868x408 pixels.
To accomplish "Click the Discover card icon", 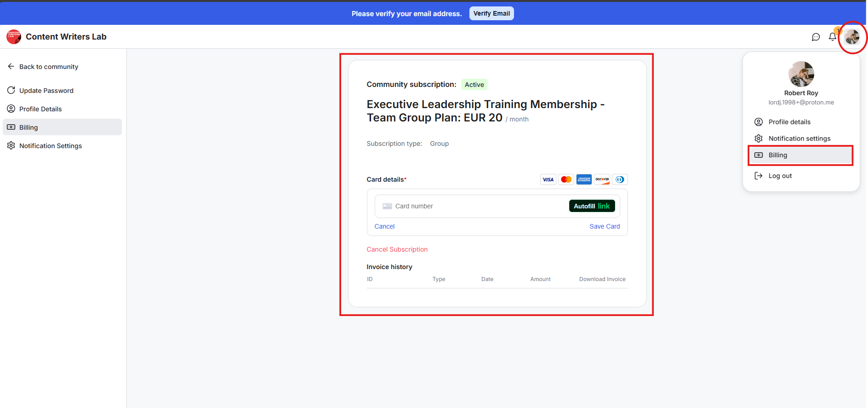I will coord(602,179).
